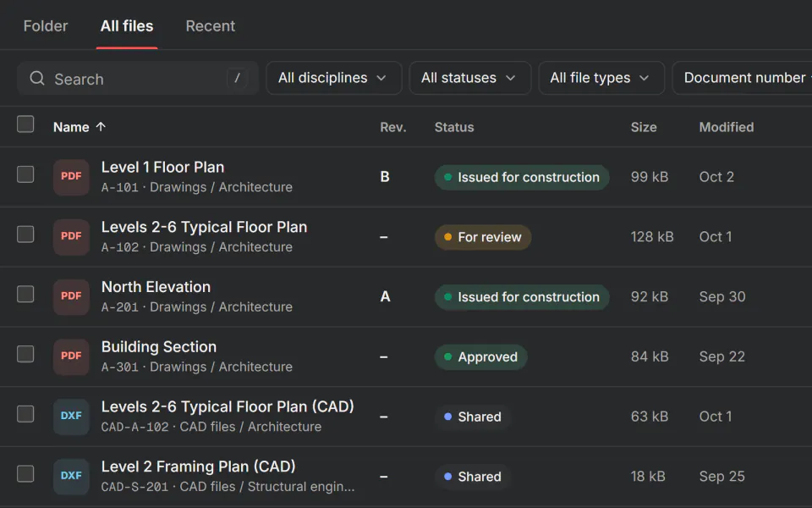The height and width of the screenshot is (508, 812).
Task: Check the Levels 2-6 Typical Floor Plan (CAD) checkbox
Action: pyautogui.click(x=25, y=414)
